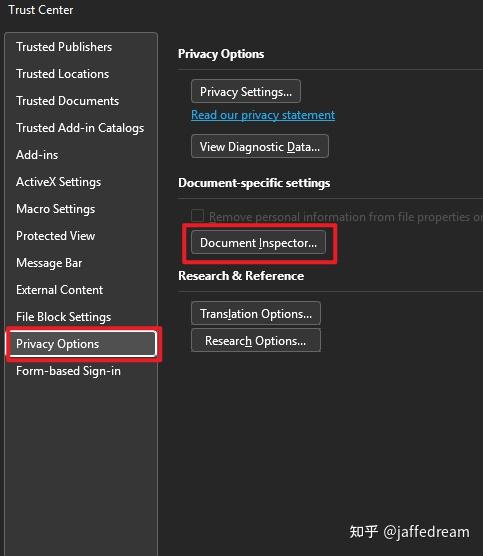This screenshot has width=483, height=556.
Task: Open Form-based Sign-in settings
Action: 68,371
